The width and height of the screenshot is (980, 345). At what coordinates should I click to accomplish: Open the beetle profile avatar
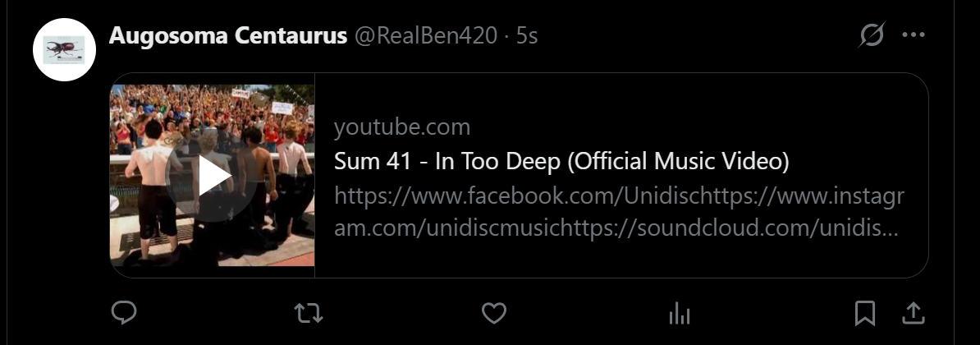[x=64, y=48]
